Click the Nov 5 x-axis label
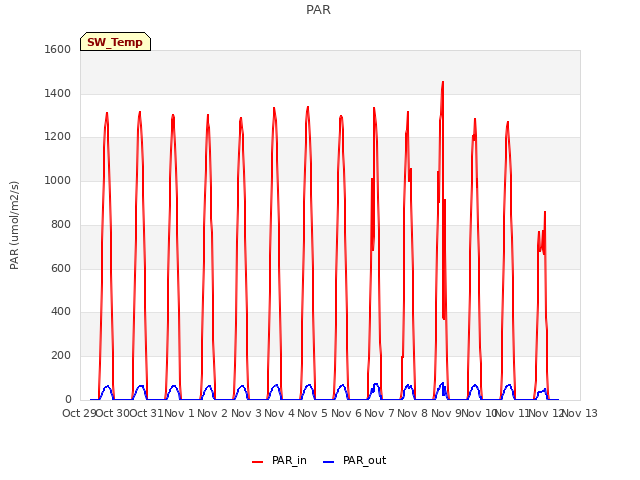The height and width of the screenshot is (480, 640). tap(312, 413)
